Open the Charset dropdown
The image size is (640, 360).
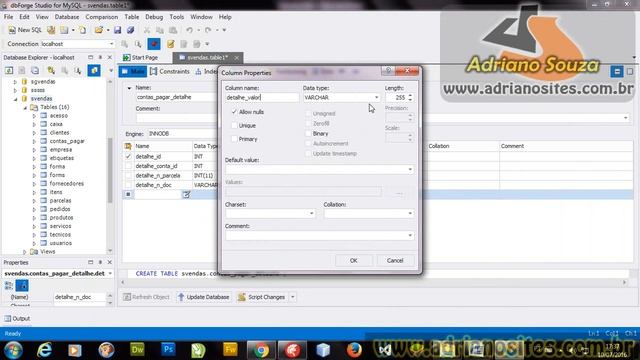point(311,213)
